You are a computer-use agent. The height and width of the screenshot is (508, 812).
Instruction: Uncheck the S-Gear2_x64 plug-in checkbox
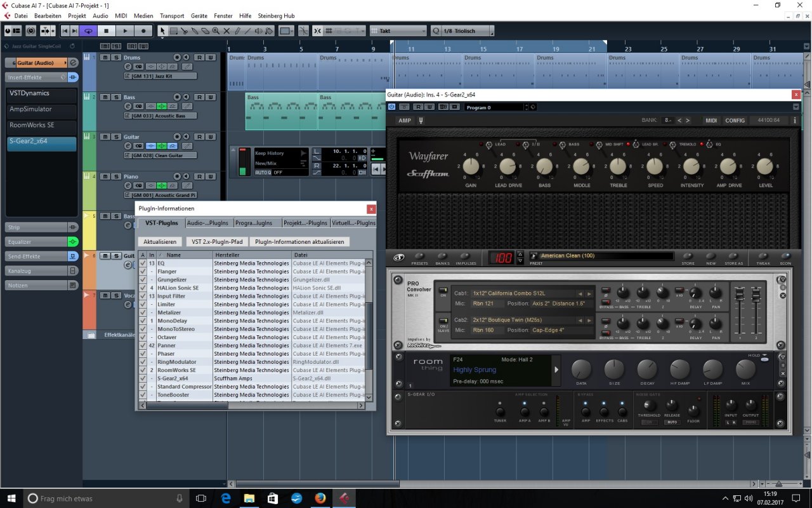pos(143,378)
